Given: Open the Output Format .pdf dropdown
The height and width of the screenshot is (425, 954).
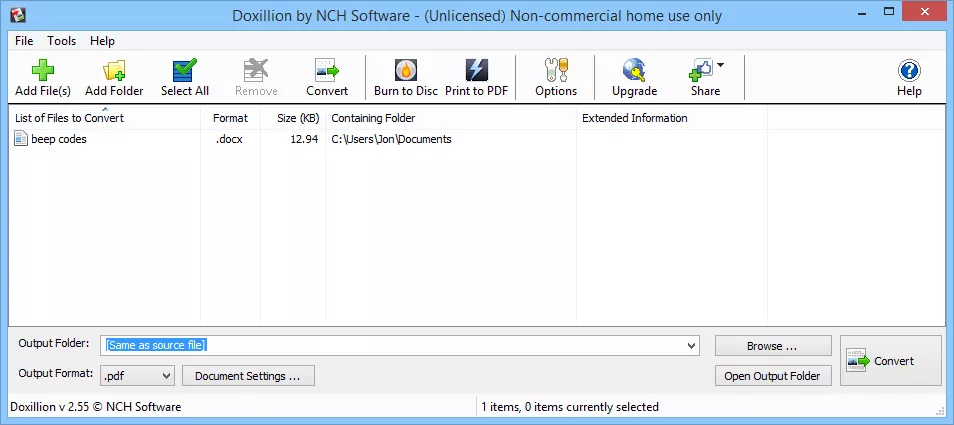Looking at the screenshot, I should click(x=138, y=376).
